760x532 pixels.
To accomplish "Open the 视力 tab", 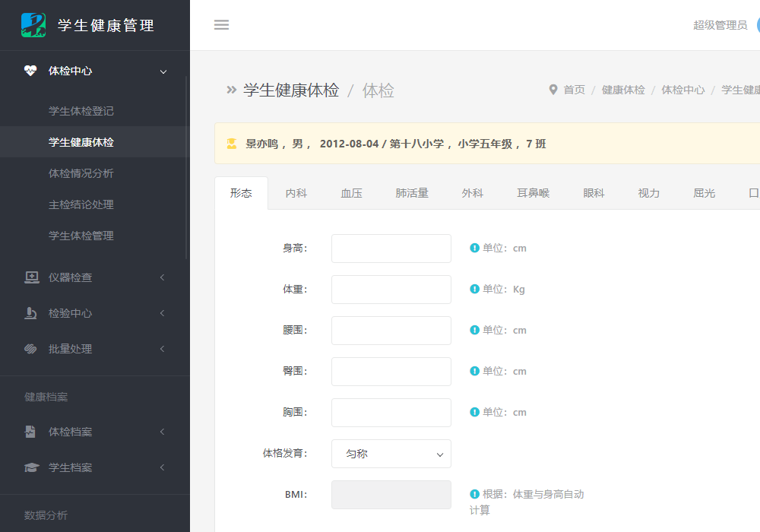I will tap(648, 193).
